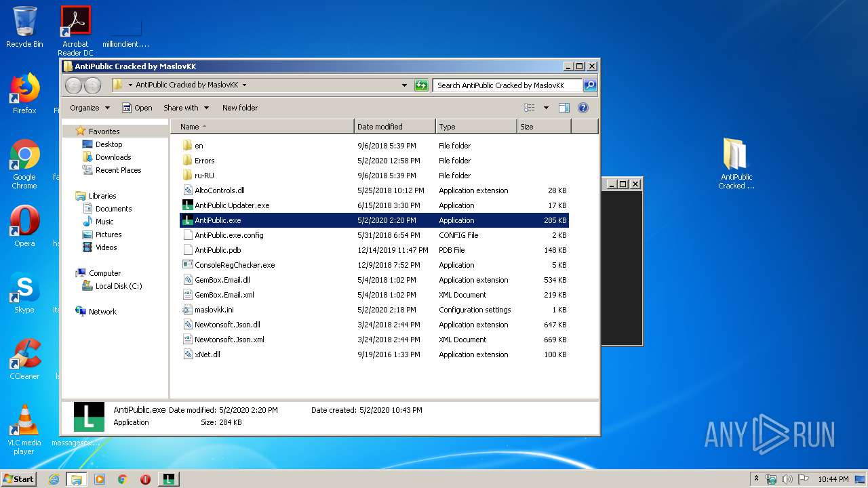The image size is (868, 488).
Task: Change view with the view icon
Action: (530, 108)
